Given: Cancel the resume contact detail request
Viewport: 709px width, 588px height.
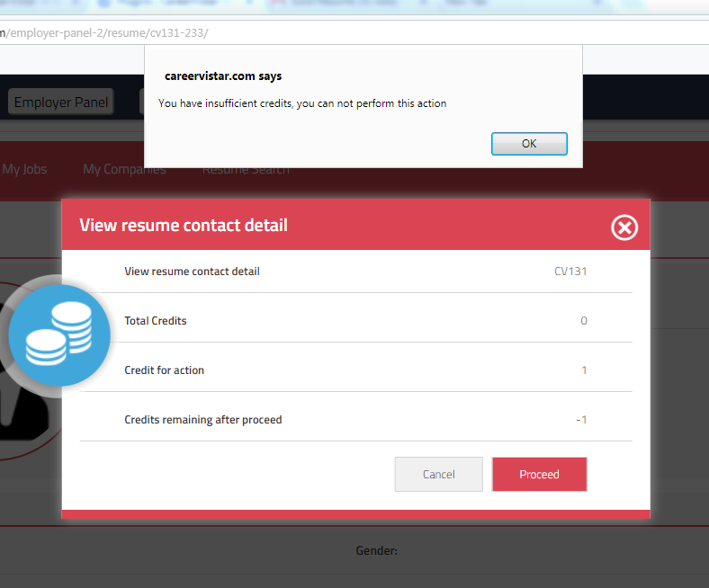Looking at the screenshot, I should click(x=438, y=474).
